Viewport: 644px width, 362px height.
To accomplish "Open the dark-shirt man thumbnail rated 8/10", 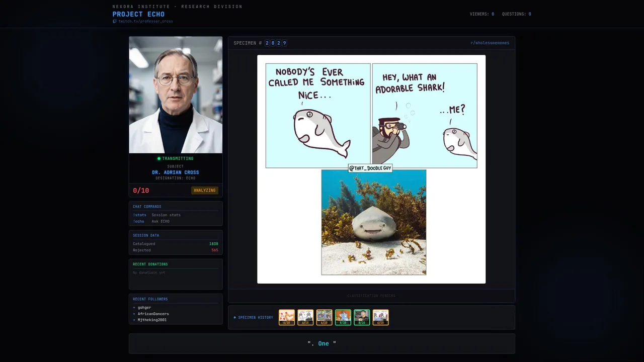I will 362,317.
